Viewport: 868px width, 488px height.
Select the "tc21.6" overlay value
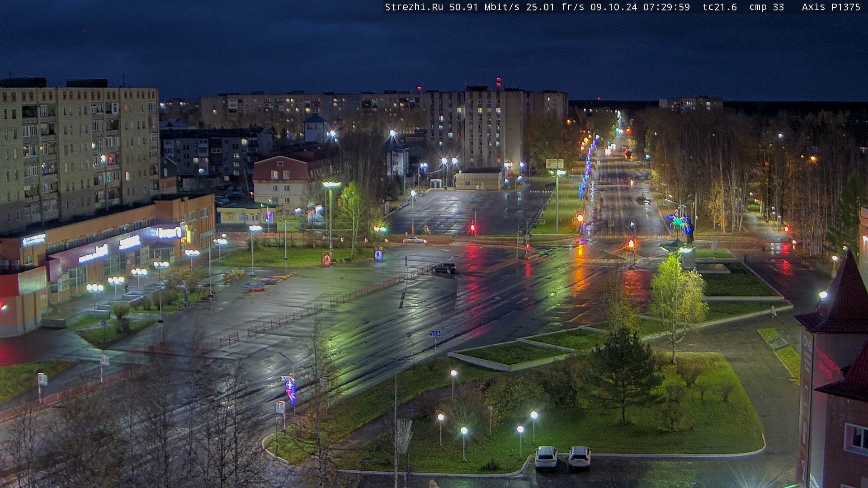tap(720, 7)
